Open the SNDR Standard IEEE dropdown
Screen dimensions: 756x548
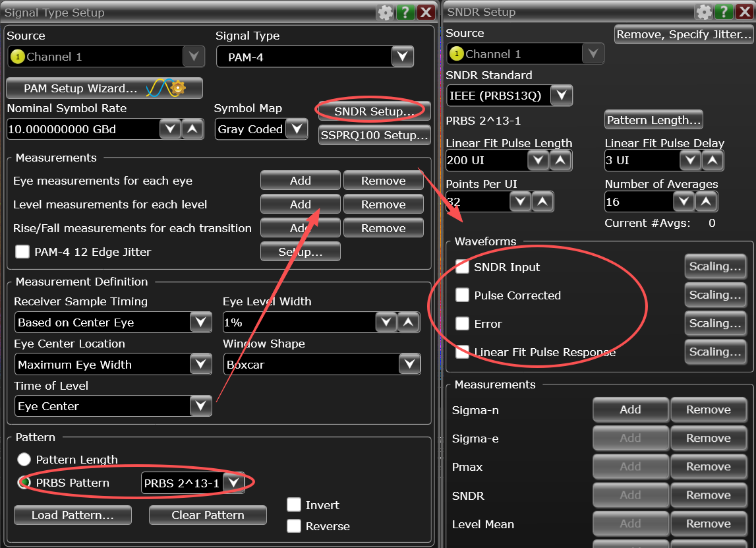pyautogui.click(x=561, y=96)
